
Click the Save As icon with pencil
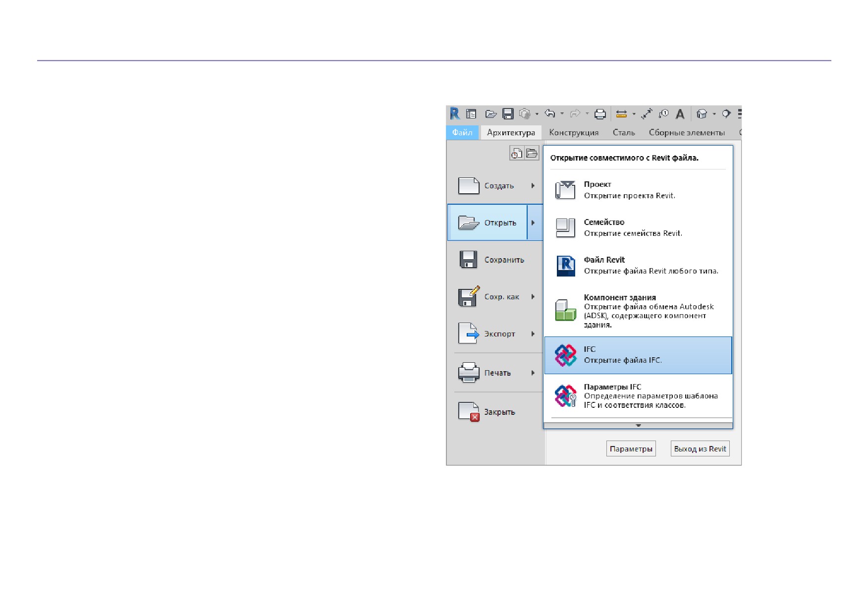469,296
